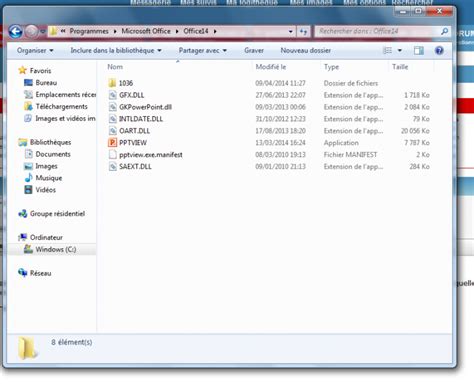This screenshot has height=385, width=474.
Task: Click the Graver toolbar button
Action: [x=254, y=50]
